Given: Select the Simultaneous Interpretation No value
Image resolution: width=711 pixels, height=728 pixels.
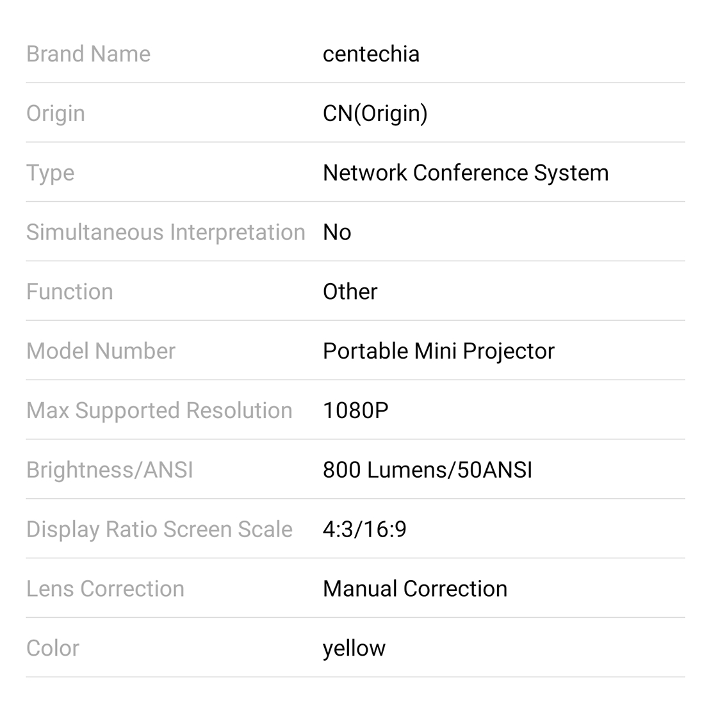Looking at the screenshot, I should click(x=337, y=232).
